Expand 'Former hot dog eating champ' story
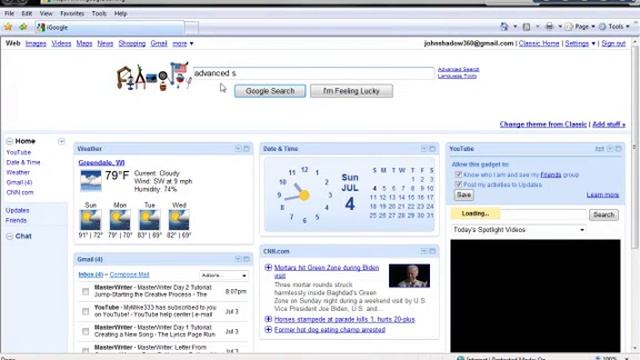Screen dimensions: 640x360 [x=268, y=329]
